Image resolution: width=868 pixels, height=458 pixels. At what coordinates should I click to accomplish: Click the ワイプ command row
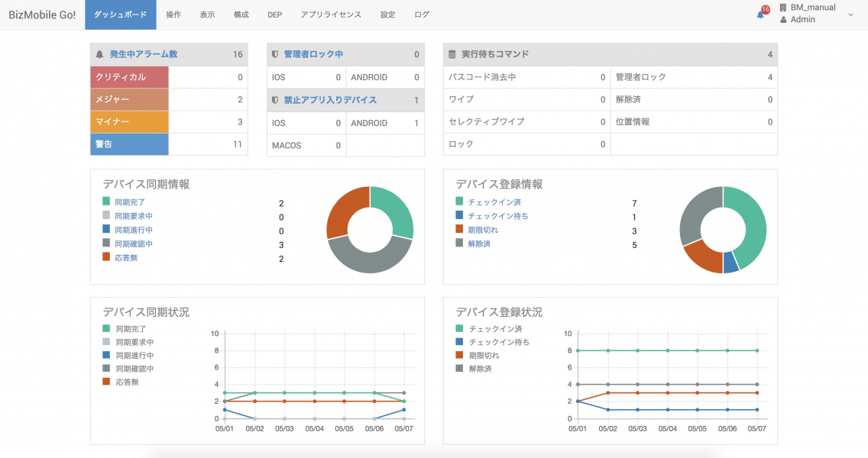tap(526, 99)
